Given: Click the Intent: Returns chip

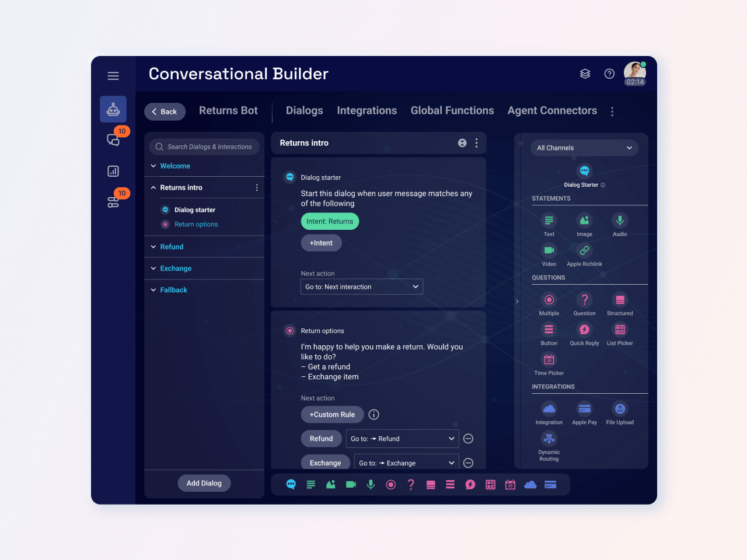Looking at the screenshot, I should point(330,222).
